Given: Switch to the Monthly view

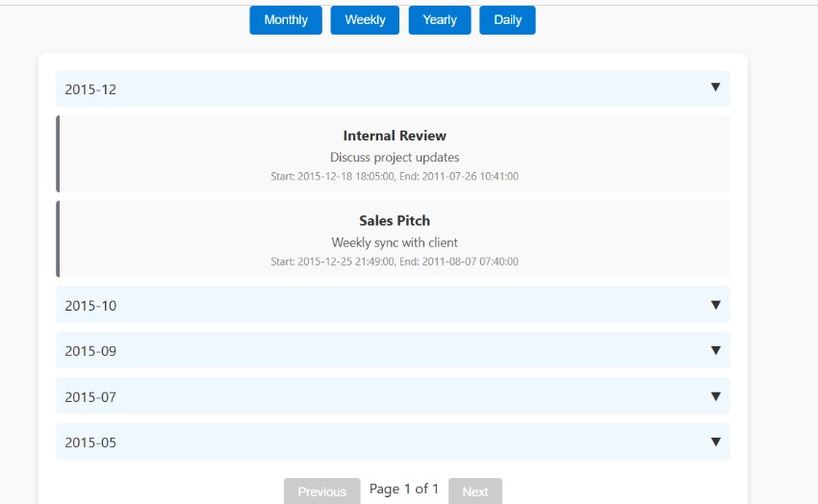Looking at the screenshot, I should (x=286, y=20).
